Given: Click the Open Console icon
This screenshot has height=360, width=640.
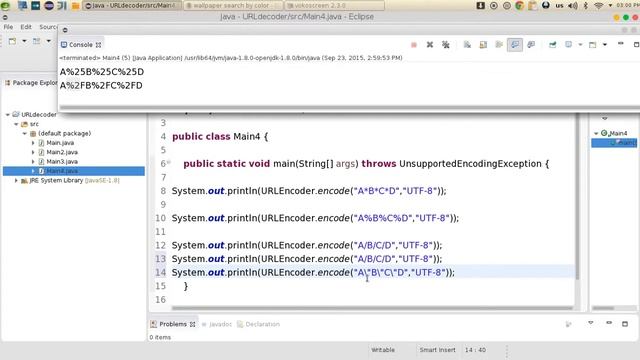Looking at the screenshot, I should 593,45.
